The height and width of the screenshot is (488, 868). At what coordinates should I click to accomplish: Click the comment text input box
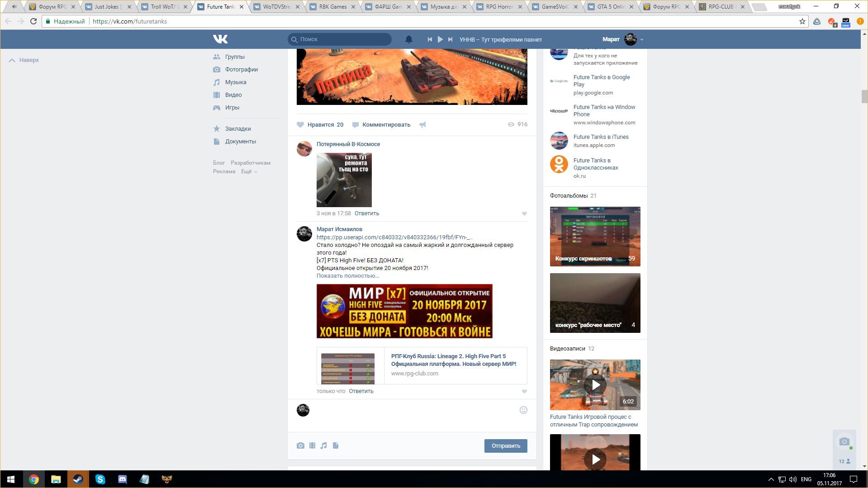coord(414,410)
